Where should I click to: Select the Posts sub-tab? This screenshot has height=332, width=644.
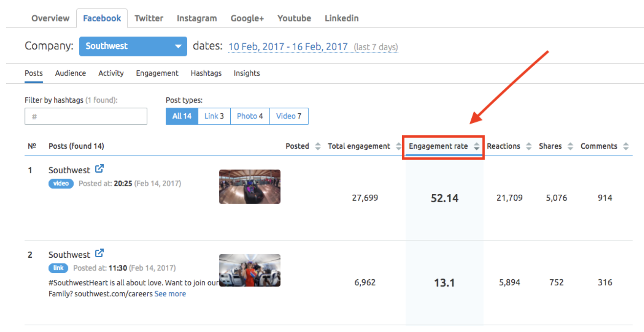[x=34, y=73]
